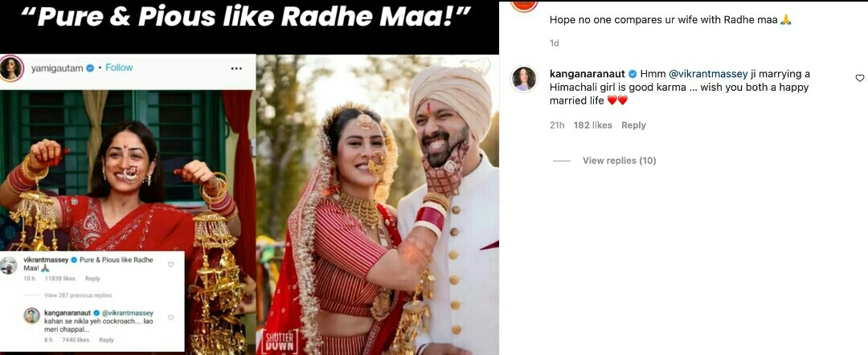Tap the verified badge next to yamigautam
Screen dimensions: 868x355
click(x=90, y=68)
